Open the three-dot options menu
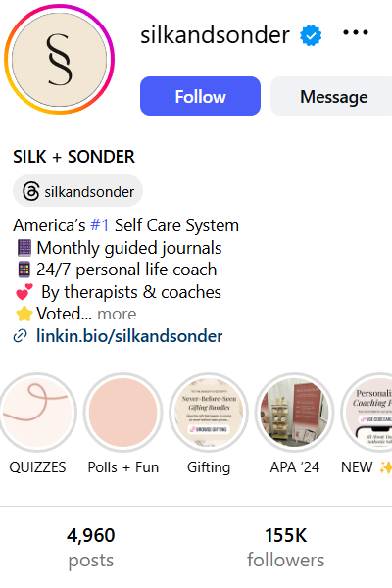This screenshot has height=588, width=392. pyautogui.click(x=356, y=32)
